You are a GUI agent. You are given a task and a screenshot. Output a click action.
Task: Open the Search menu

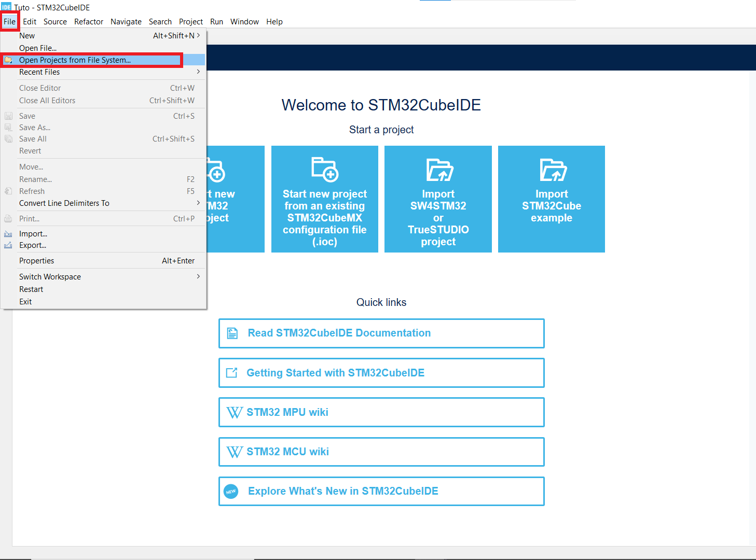click(x=160, y=22)
